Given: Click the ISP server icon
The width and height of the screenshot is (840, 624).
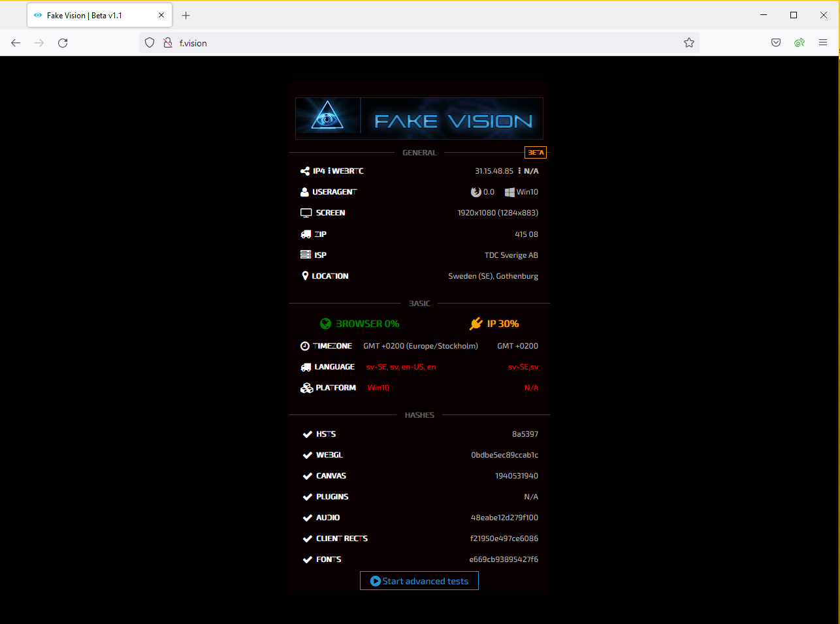Looking at the screenshot, I should tap(306, 255).
